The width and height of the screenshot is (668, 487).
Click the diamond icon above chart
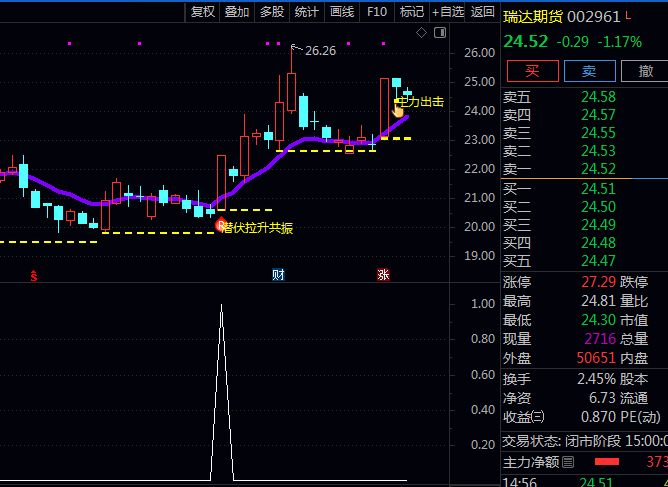(421, 32)
